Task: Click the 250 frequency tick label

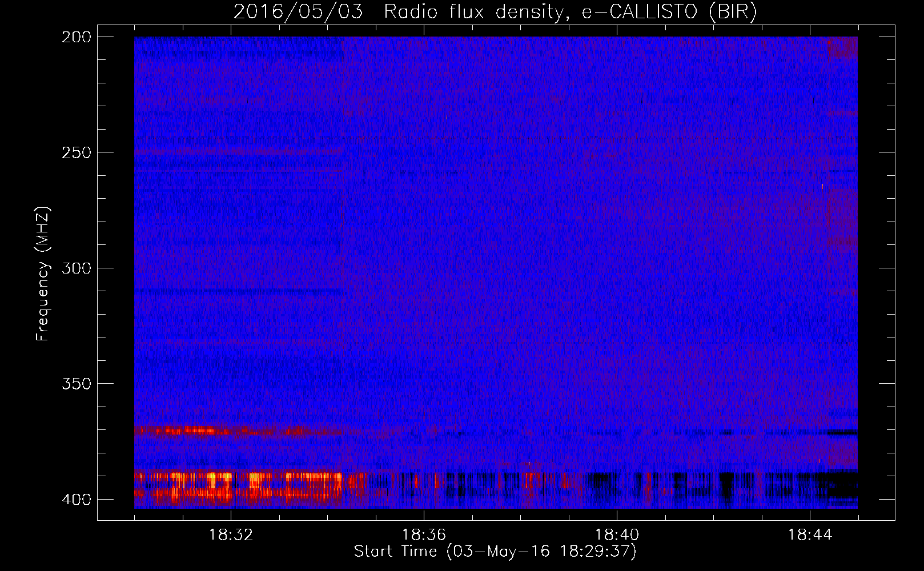Action: click(x=77, y=152)
